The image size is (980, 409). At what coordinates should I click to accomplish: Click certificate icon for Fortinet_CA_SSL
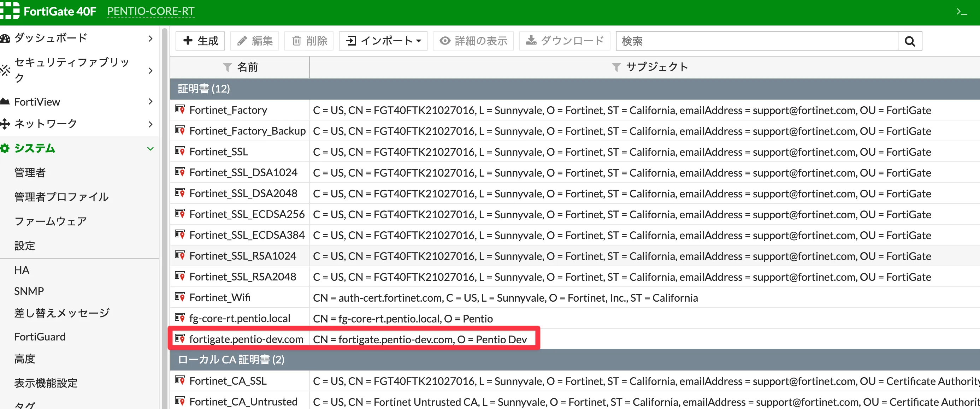180,380
